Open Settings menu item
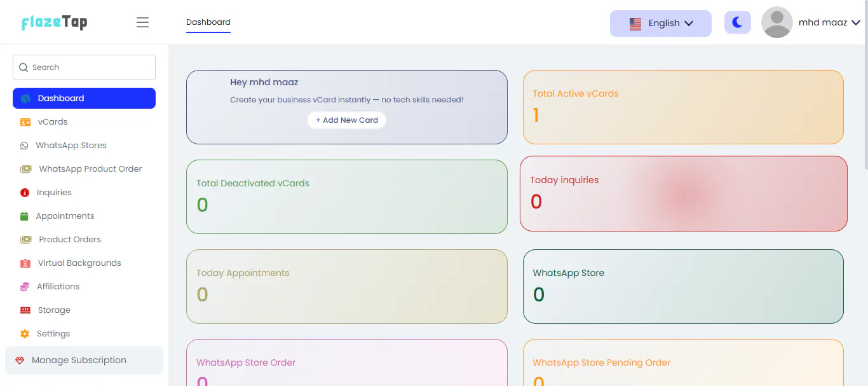 coord(84,334)
